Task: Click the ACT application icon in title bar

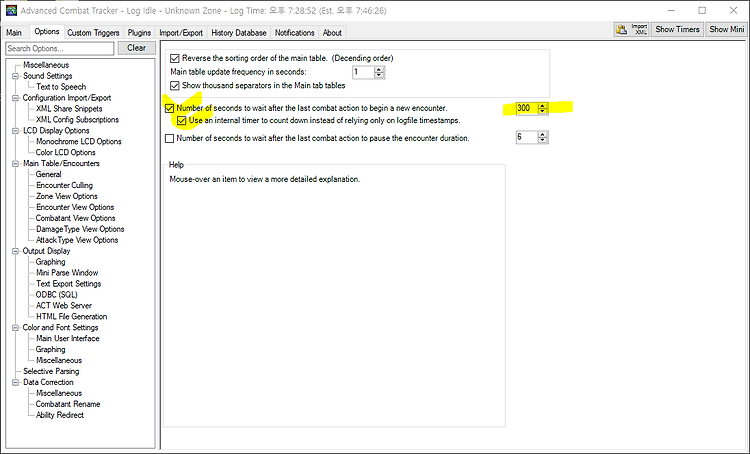Action: click(11, 10)
